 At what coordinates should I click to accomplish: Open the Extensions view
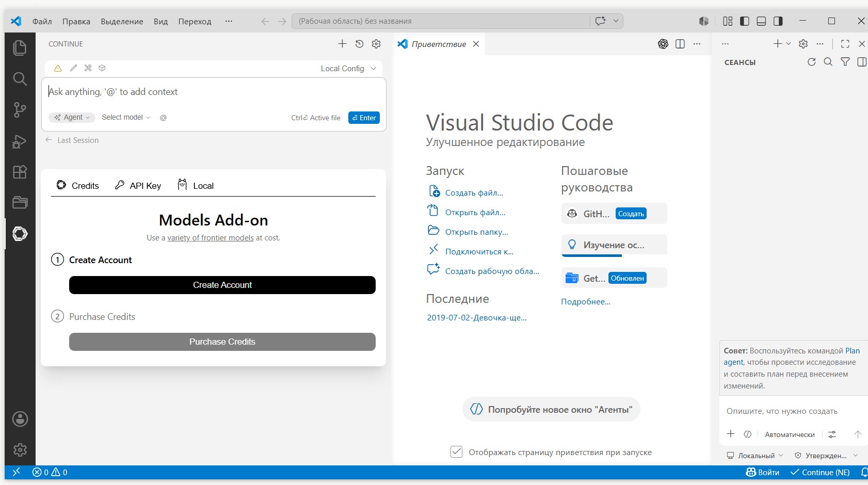tap(20, 172)
